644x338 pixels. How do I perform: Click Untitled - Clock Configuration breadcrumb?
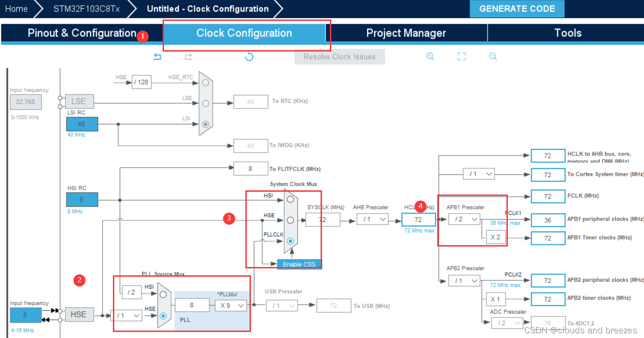point(208,9)
